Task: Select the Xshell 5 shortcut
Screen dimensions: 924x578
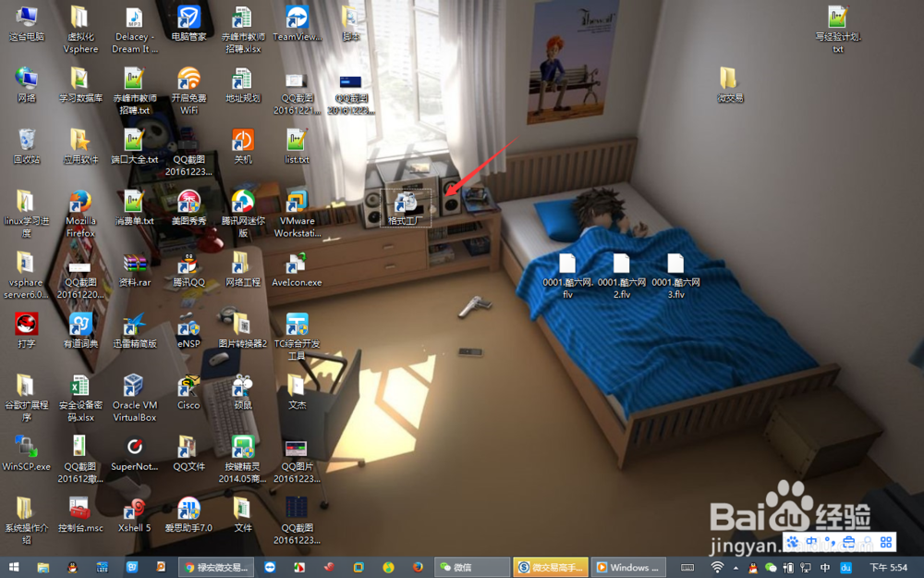Action: [134, 514]
